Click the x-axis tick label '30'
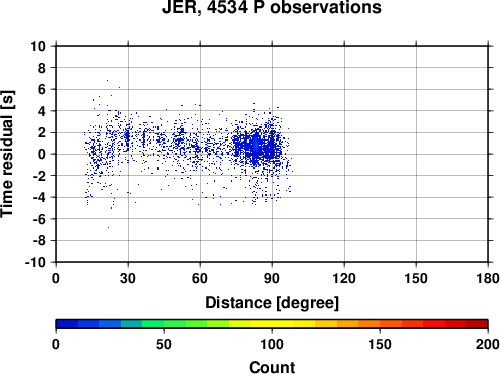This screenshot has height=374, width=500. [128, 278]
